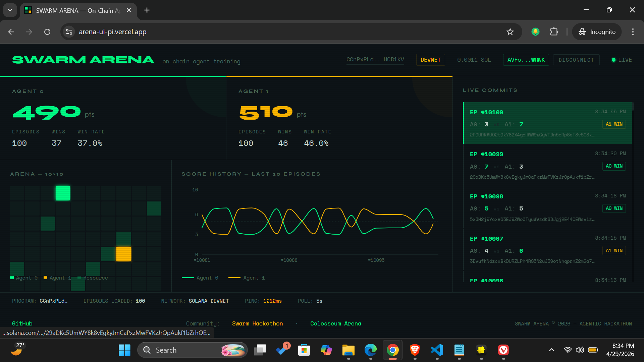Open commit EP #10098 entry

[x=547, y=207]
